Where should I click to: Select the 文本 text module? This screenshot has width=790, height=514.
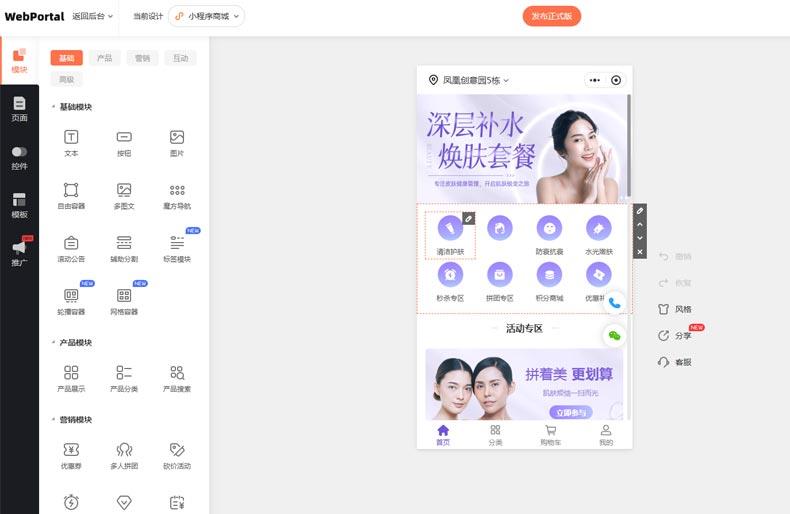pos(71,142)
